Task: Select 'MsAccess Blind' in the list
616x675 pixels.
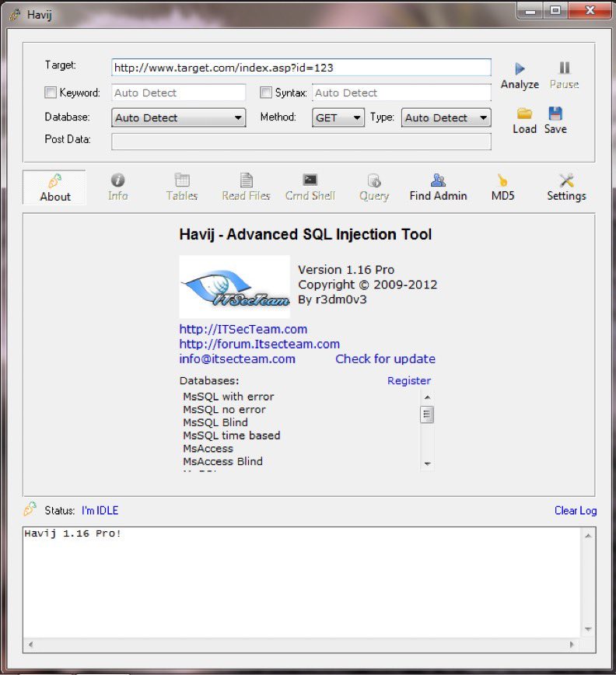Action: [222, 461]
